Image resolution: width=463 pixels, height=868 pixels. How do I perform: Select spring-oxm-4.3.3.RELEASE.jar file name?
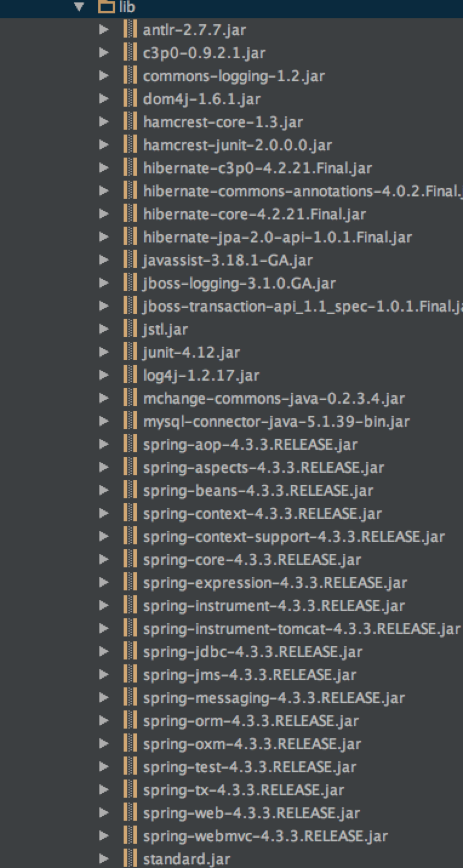pos(252,744)
